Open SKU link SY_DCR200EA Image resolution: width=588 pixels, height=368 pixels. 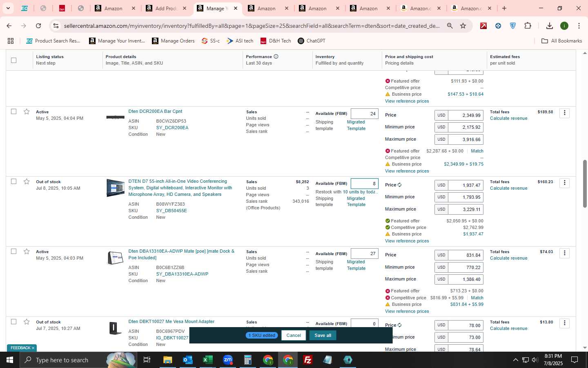click(x=172, y=128)
